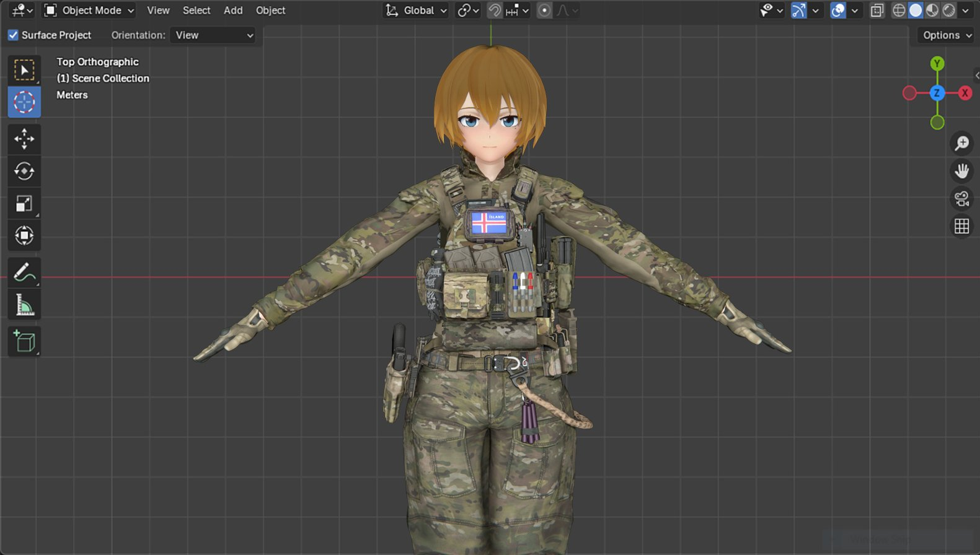Activate the 3D Cursor tool
Viewport: 980px width, 555px height.
point(24,102)
